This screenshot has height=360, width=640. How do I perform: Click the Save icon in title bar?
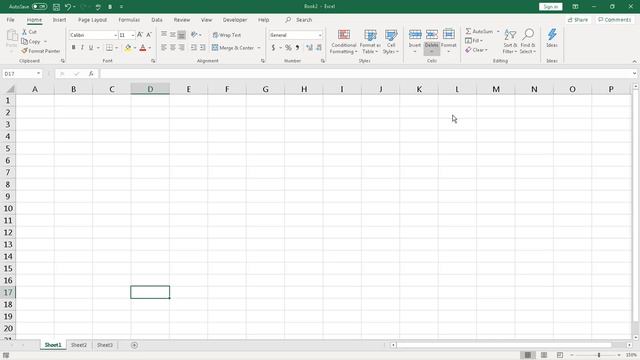(56, 7)
